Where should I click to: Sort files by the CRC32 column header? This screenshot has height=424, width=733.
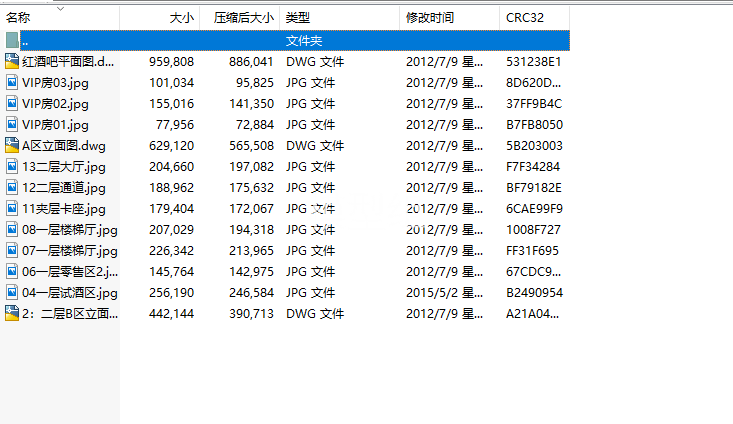click(525, 18)
